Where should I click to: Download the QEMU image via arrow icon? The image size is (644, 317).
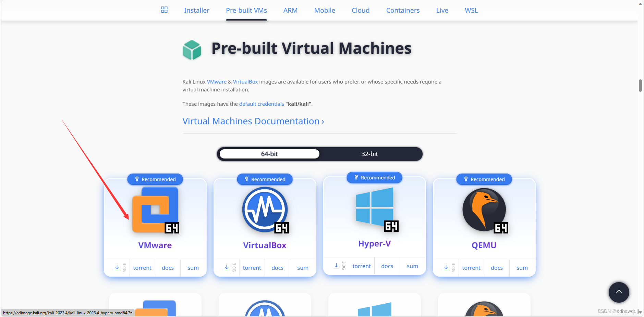point(446,267)
